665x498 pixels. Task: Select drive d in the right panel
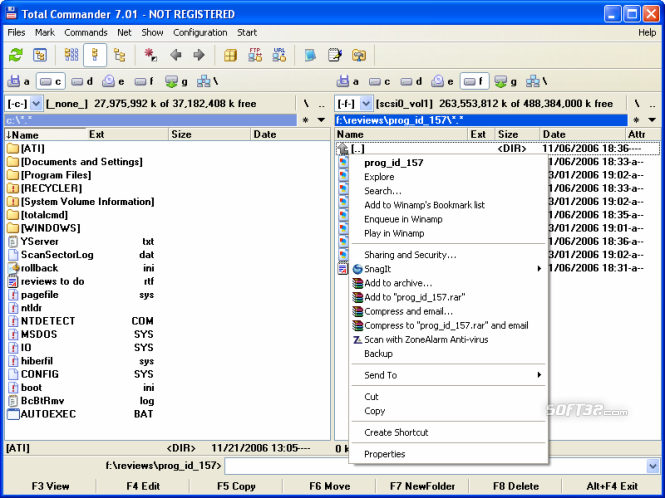click(x=411, y=81)
